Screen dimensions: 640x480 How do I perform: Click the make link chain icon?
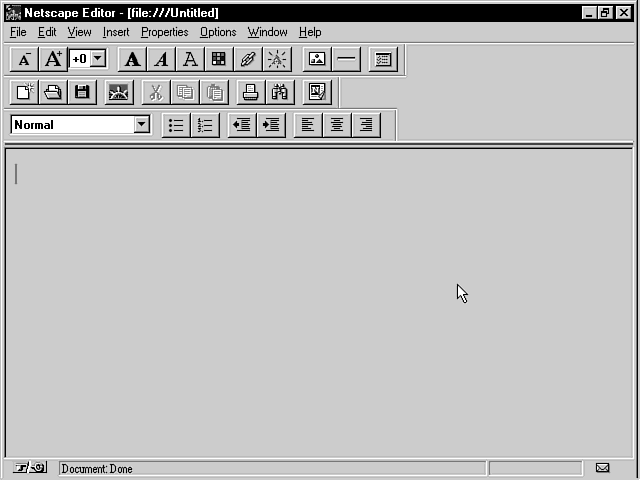[x=248, y=60]
